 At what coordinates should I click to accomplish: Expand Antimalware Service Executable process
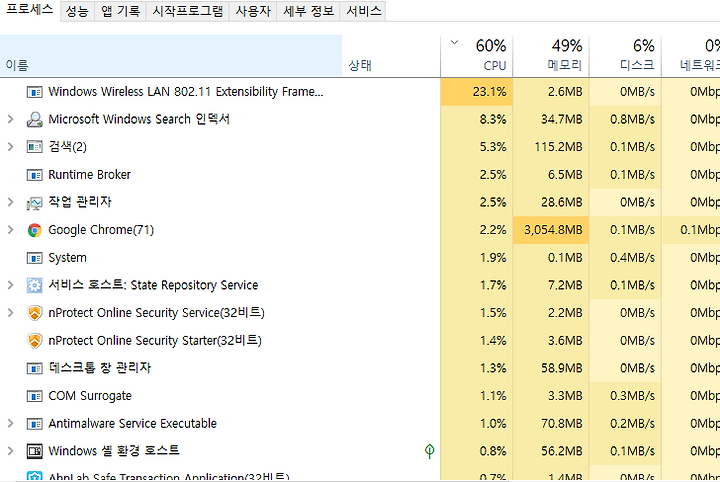tap(11, 423)
